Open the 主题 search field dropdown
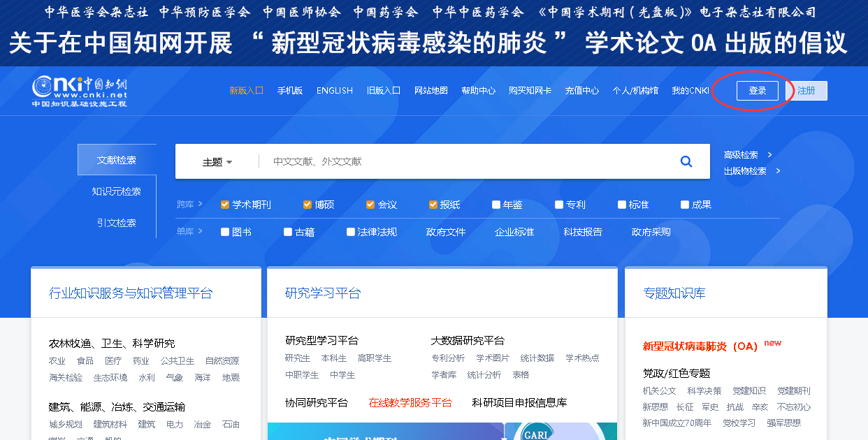This screenshot has width=868, height=440. coord(217,162)
